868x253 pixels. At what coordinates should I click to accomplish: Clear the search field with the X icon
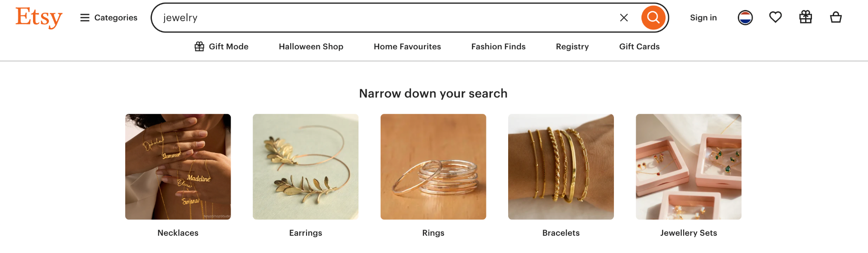tap(624, 18)
